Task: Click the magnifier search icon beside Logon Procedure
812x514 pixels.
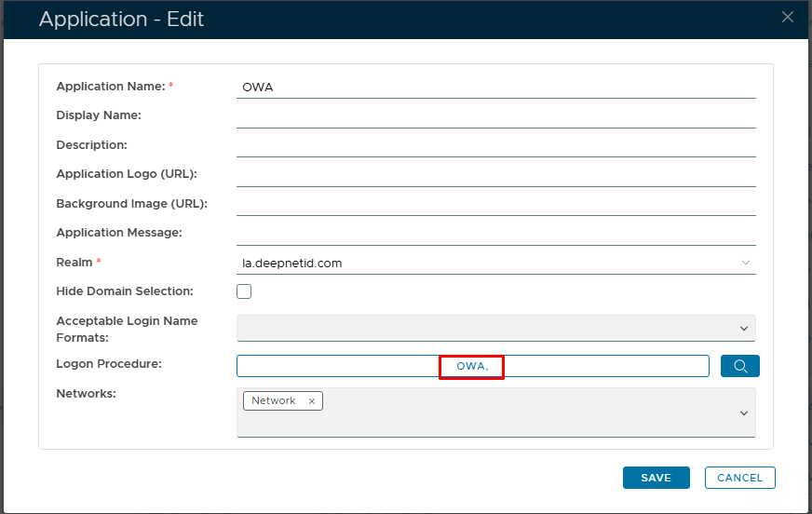Action: (x=740, y=366)
